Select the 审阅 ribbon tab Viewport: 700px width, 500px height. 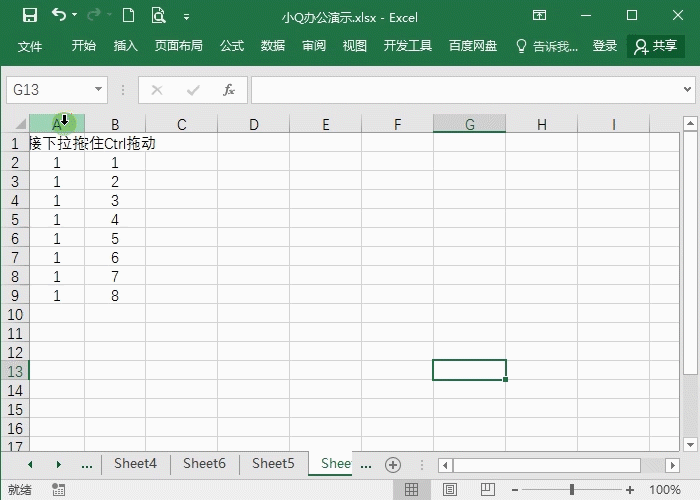point(314,46)
